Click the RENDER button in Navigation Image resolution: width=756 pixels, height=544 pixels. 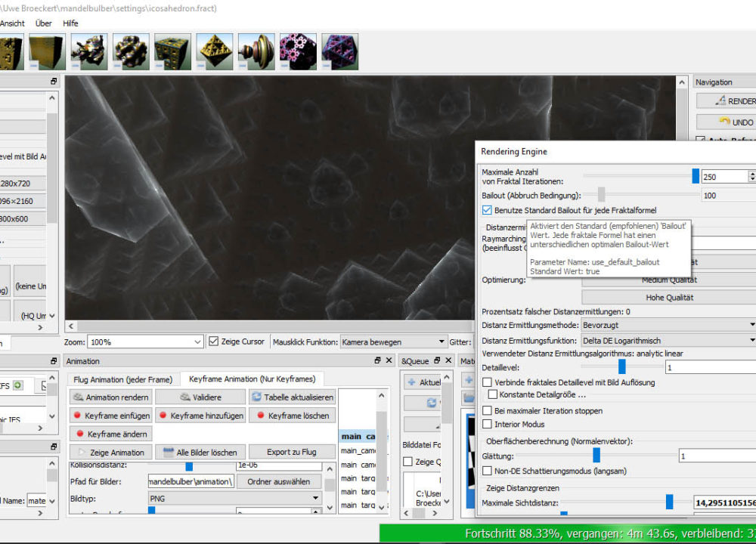click(726, 100)
